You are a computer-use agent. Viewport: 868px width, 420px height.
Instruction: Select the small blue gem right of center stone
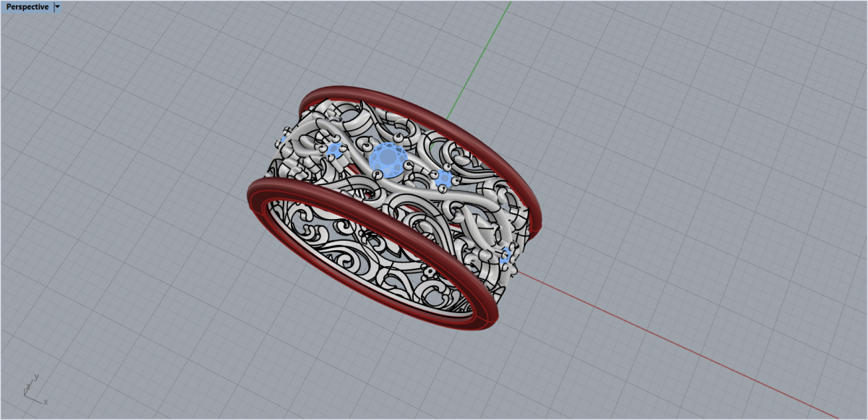click(443, 179)
